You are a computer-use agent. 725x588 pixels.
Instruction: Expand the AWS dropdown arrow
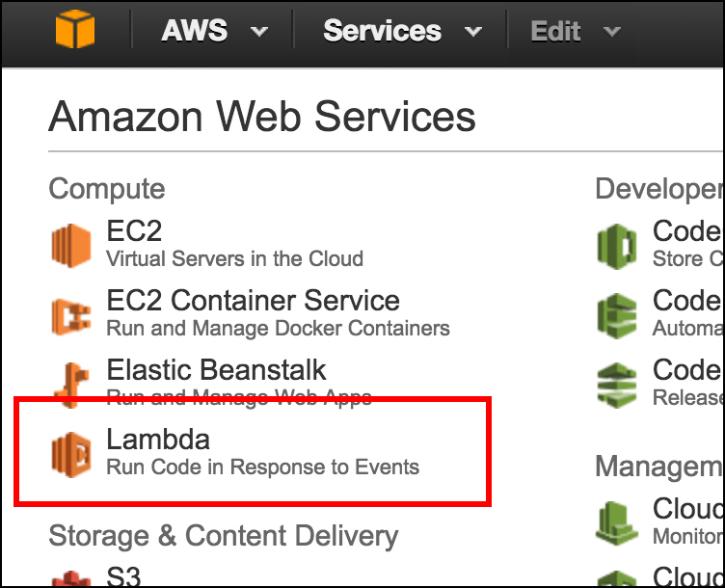click(259, 32)
